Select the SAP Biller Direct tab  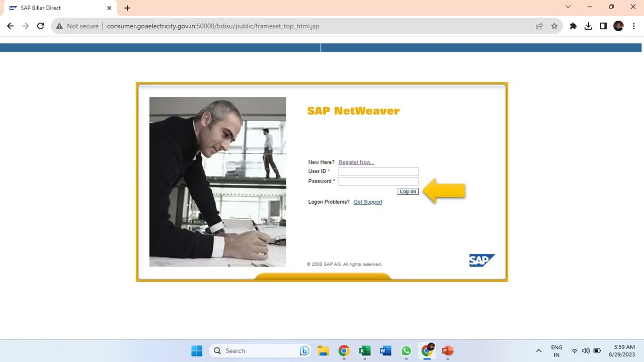[x=60, y=8]
